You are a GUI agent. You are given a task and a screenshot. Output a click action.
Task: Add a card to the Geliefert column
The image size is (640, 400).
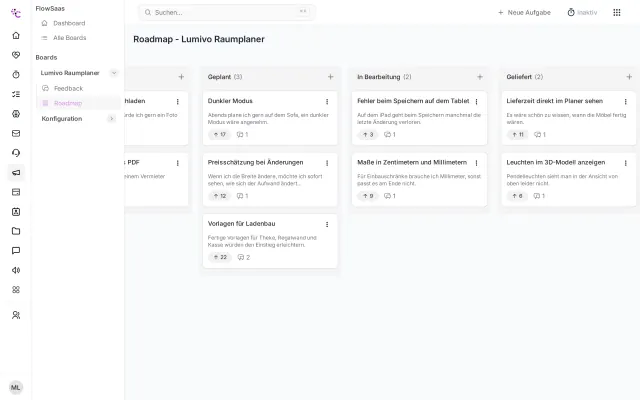629,77
